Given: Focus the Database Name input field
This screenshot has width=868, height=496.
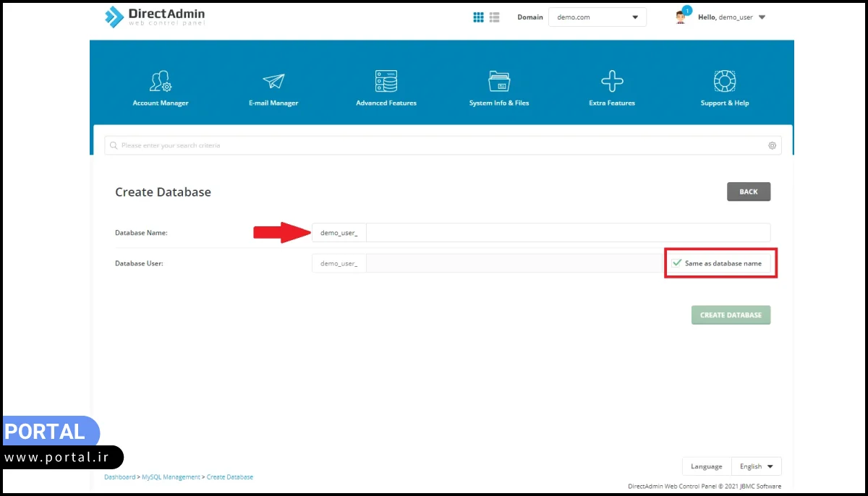Looking at the screenshot, I should 568,233.
